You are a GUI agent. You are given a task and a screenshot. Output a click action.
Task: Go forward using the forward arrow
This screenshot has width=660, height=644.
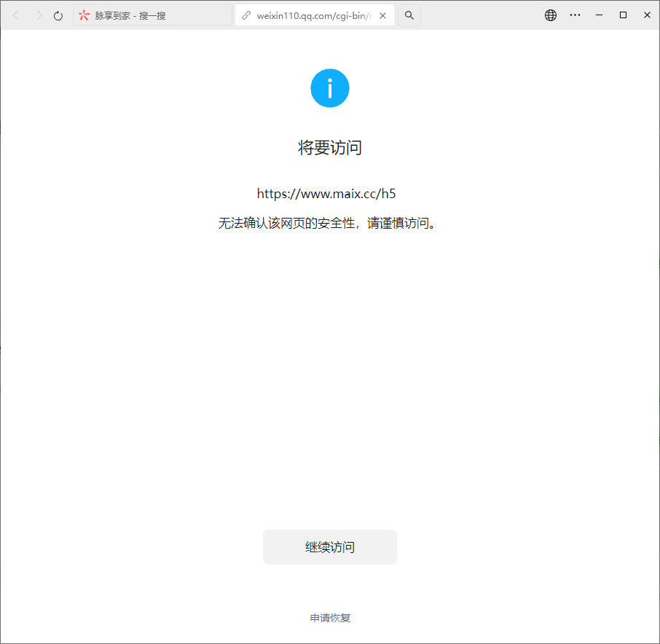tap(39, 15)
